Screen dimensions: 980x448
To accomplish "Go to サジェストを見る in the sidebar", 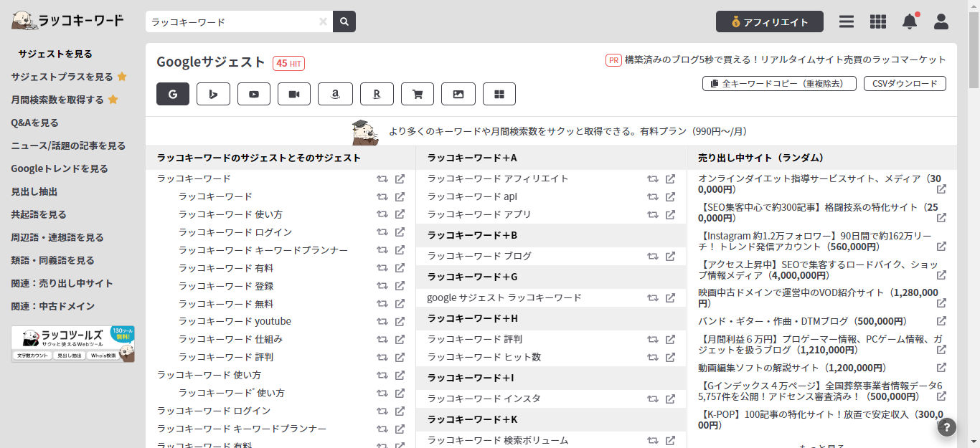I will 55,54.
